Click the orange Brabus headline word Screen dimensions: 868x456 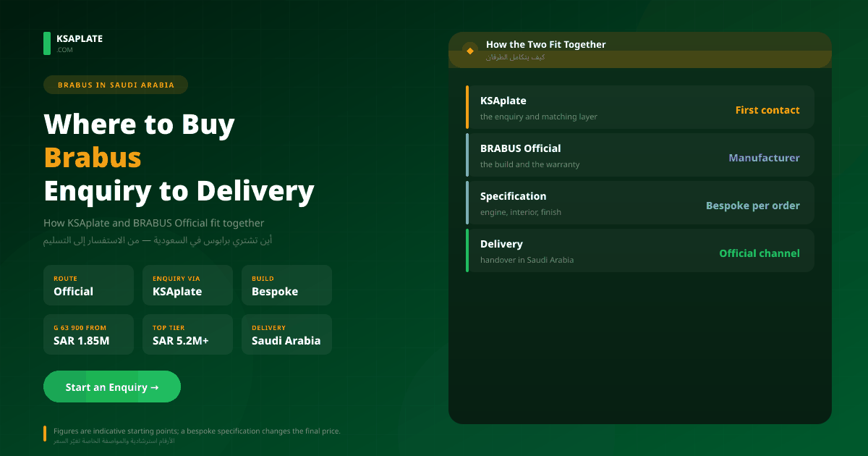coord(93,157)
